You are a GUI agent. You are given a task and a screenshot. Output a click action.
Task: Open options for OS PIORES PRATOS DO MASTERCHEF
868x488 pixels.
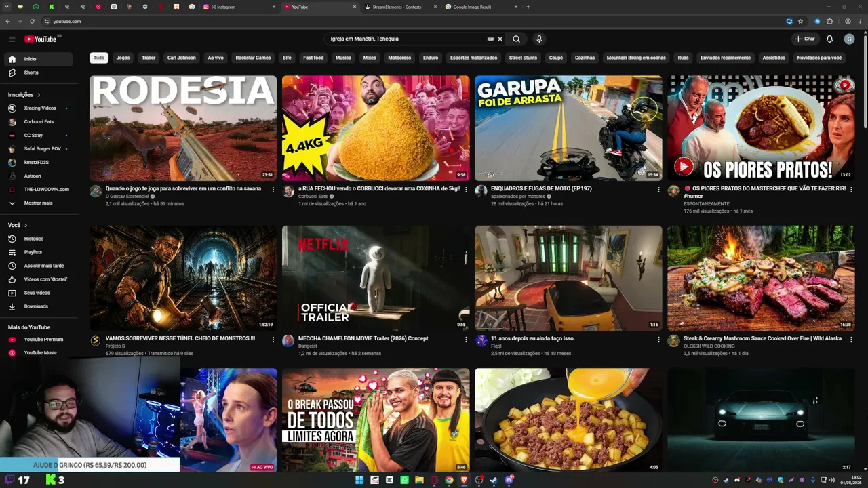[x=851, y=190]
